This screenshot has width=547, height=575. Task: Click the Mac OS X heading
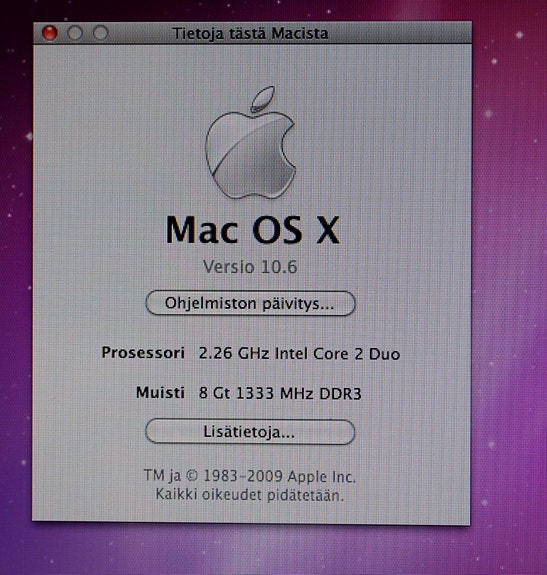[253, 230]
